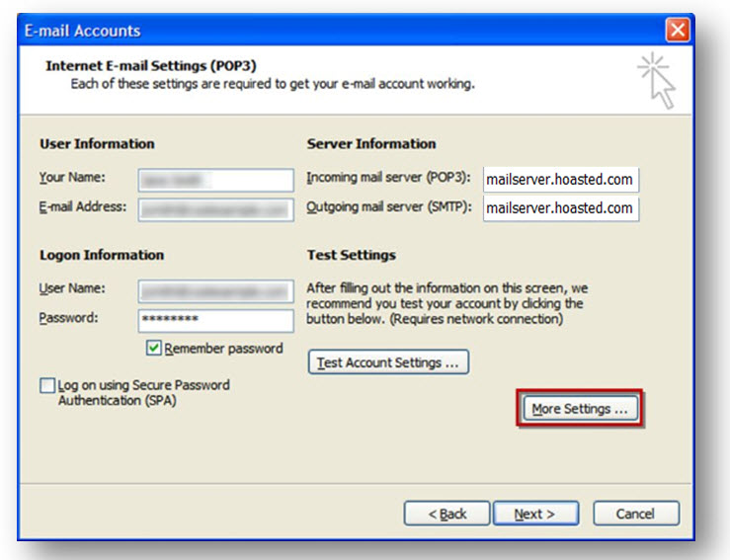Go to the Next step

535,514
